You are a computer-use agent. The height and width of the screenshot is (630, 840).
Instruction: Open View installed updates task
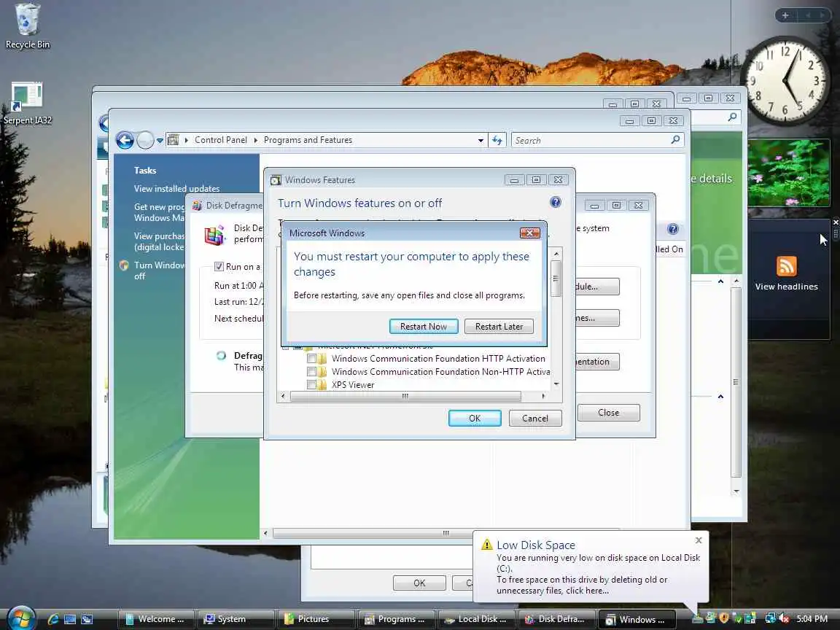pos(176,189)
